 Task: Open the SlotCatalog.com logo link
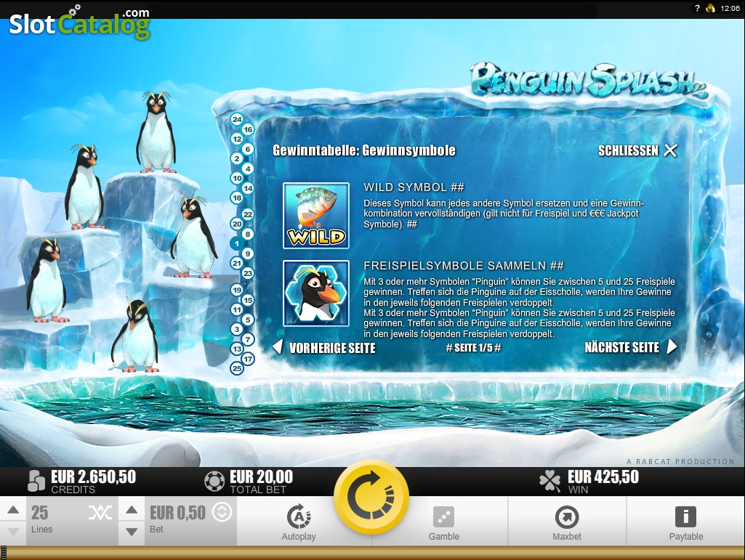[x=79, y=23]
